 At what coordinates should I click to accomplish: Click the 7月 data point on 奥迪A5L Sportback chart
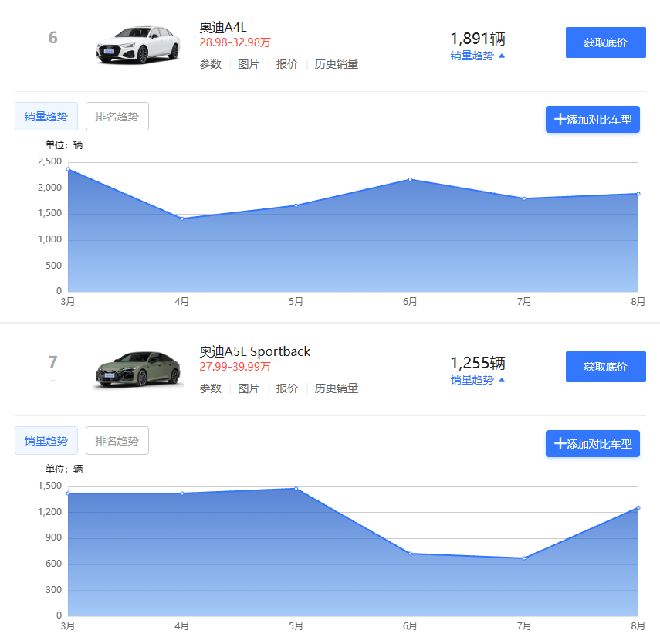[x=524, y=558]
